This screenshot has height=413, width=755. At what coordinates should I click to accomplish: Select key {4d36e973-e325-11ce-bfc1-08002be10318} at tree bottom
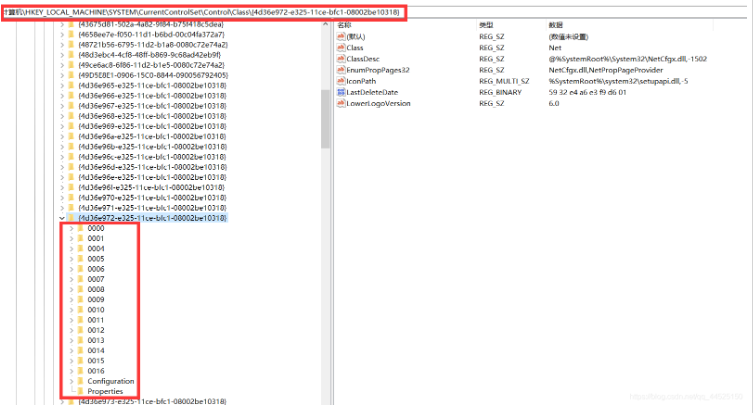point(152,401)
